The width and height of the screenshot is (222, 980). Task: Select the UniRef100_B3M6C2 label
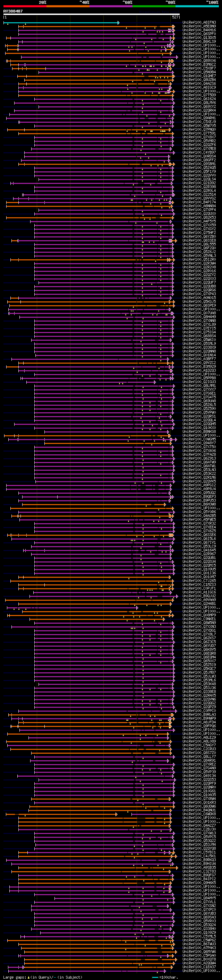tap(199, 64)
